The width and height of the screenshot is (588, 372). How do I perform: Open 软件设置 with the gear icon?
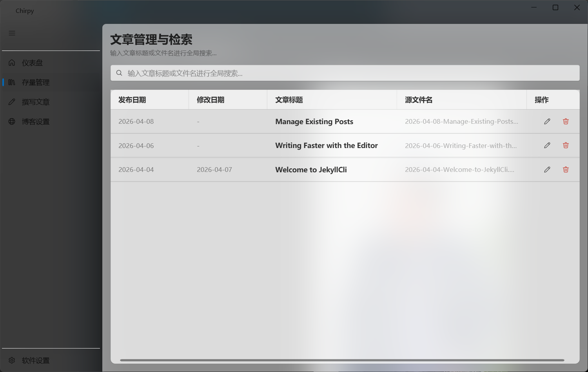[x=11, y=360]
